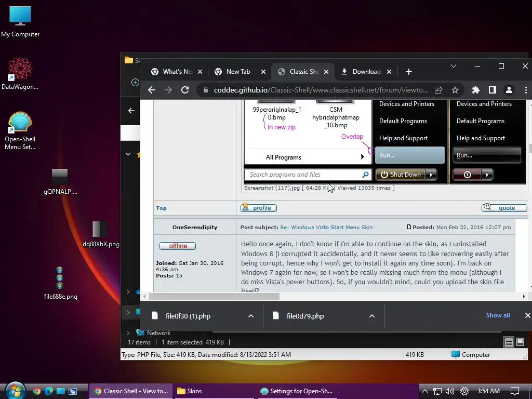Open file0f30 (1).php download options
This screenshot has height=399, width=532.
[x=251, y=316]
